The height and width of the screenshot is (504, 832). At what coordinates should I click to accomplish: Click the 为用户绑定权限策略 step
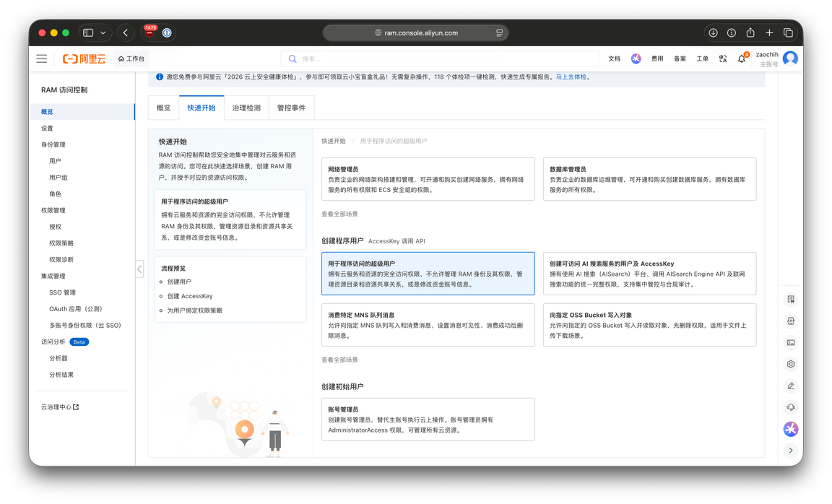click(195, 310)
